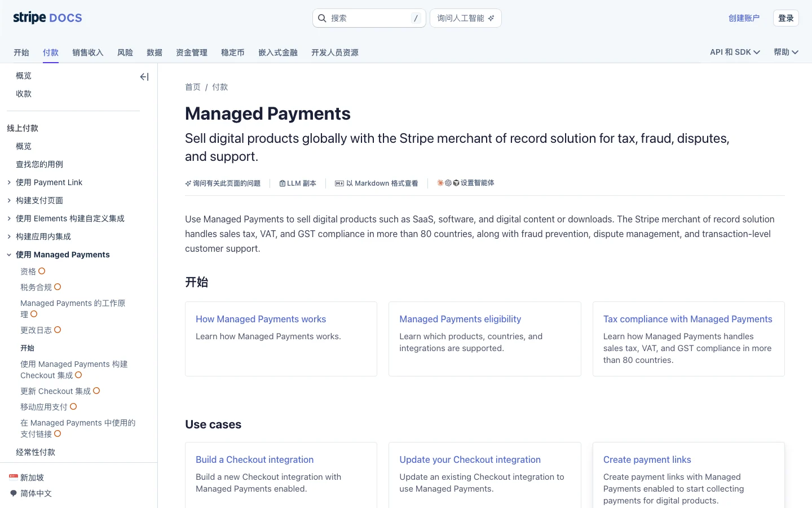Image resolution: width=812 pixels, height=508 pixels.
Task: Click the Markdown icon beside 以 Markdown 格式查看
Action: tap(339, 183)
